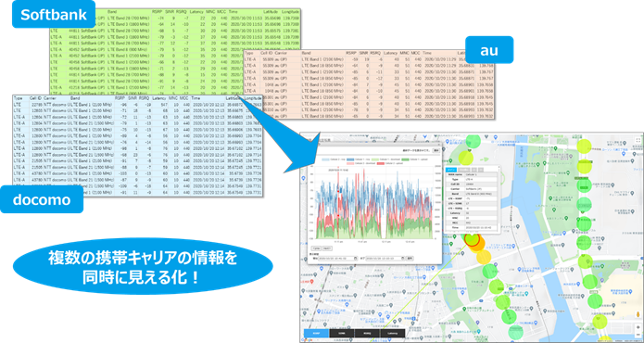Switch map overlay to the RSRP tab
Viewport: 644px width, 343px height.
(316, 333)
